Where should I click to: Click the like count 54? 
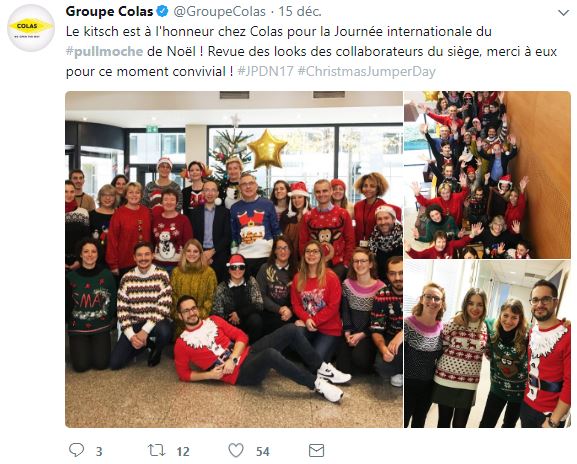[x=263, y=451]
